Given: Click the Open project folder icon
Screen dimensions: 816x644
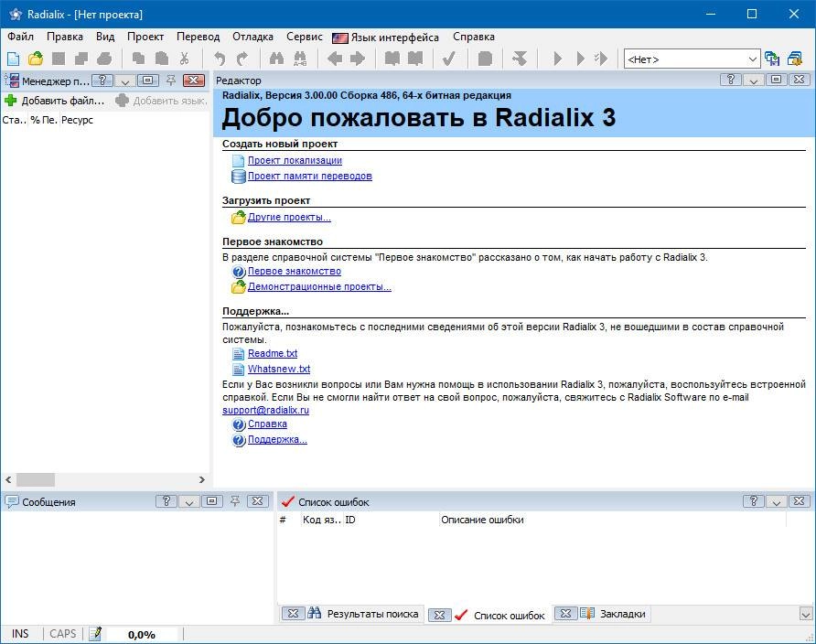Looking at the screenshot, I should pyautogui.click(x=36, y=59).
